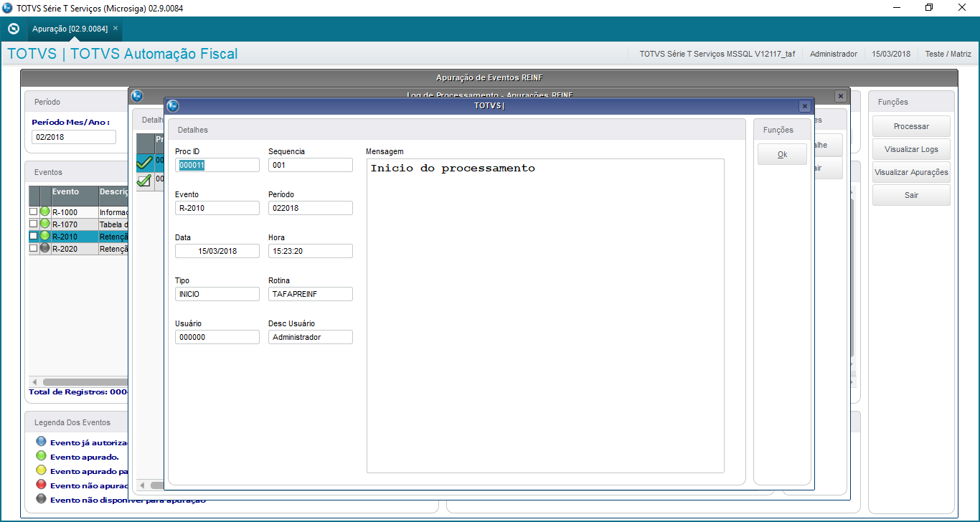Click the green status circle of R-1000
980x522 pixels.
click(45, 212)
